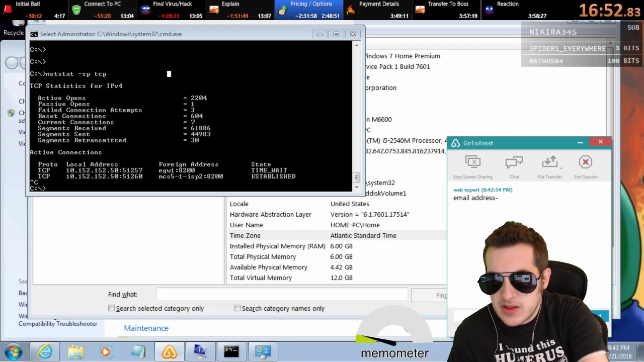Switch to the orange GoToAssist taskbar icon
This screenshot has width=644, height=362.
pyautogui.click(x=169, y=351)
